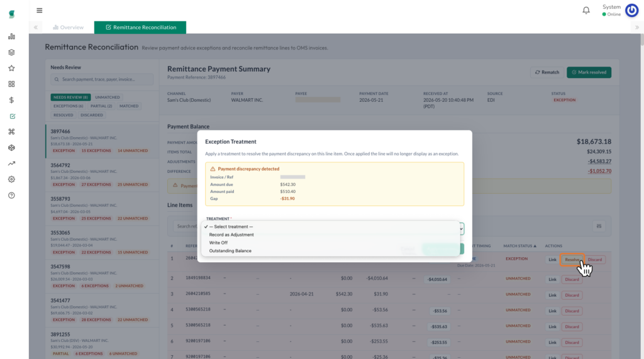Open the star sidebar icon
The height and width of the screenshot is (359, 644).
(x=11, y=68)
